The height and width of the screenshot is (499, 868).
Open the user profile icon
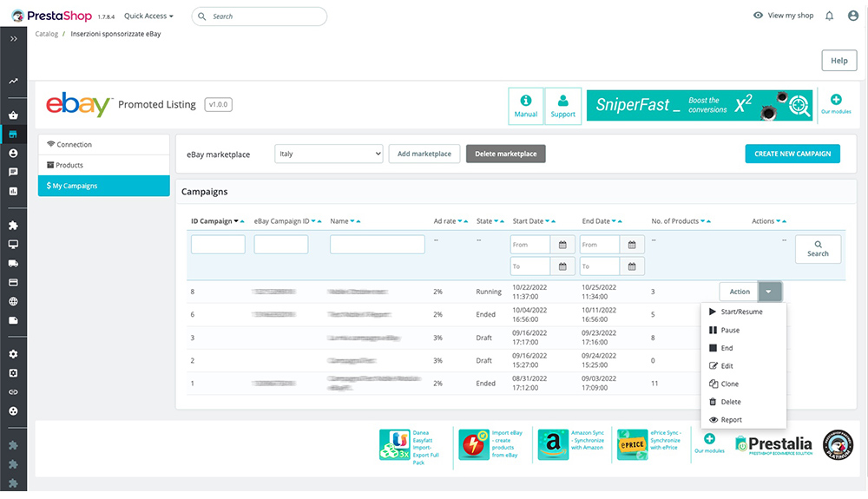point(852,16)
